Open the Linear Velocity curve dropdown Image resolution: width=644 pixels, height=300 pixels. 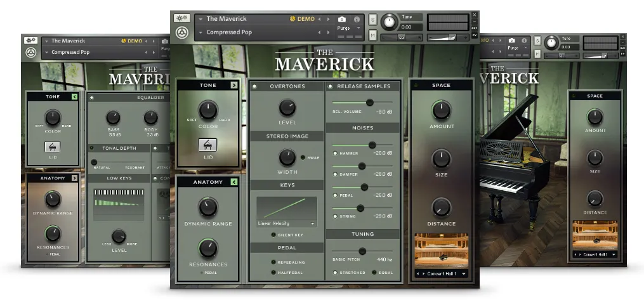click(287, 224)
